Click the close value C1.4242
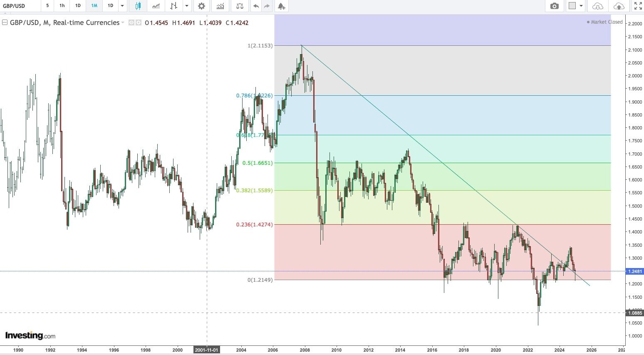The height and width of the screenshot is (355, 644). point(237,23)
